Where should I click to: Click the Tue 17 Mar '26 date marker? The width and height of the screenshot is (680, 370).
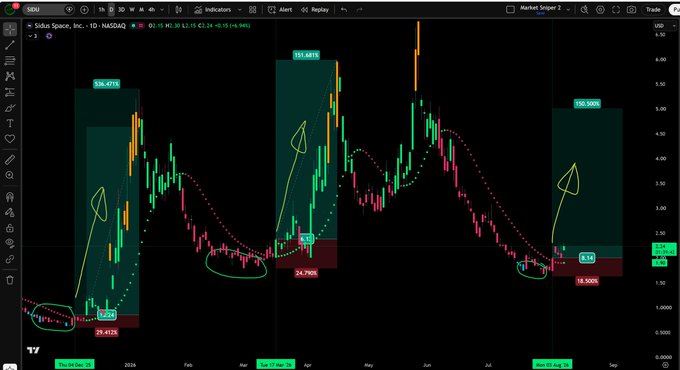(x=276, y=364)
